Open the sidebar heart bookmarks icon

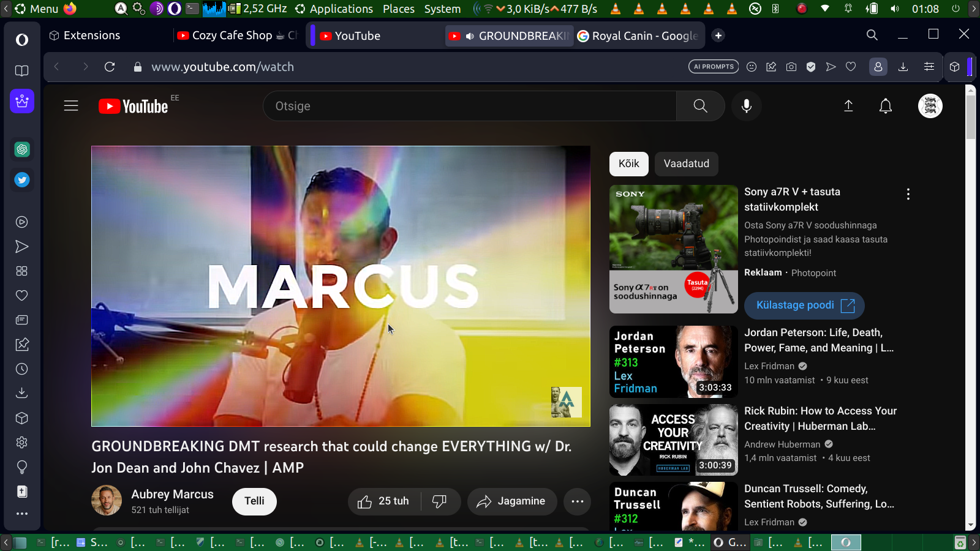[22, 296]
